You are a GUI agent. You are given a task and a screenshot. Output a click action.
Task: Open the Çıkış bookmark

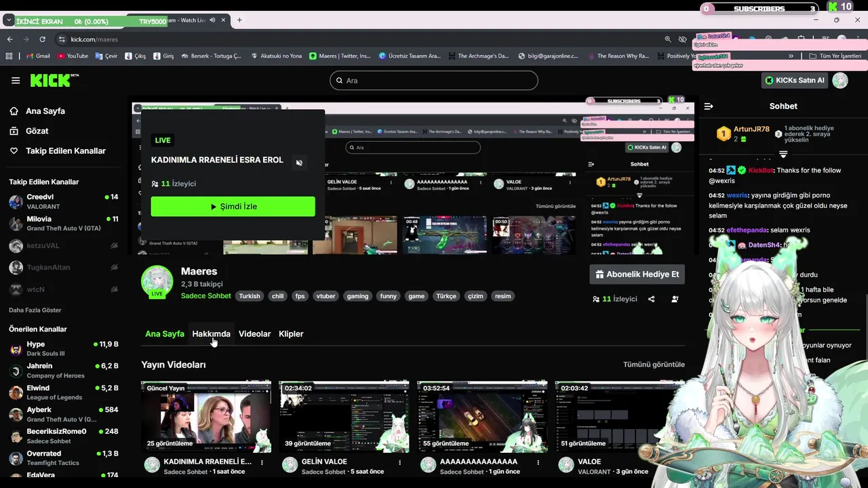136,56
